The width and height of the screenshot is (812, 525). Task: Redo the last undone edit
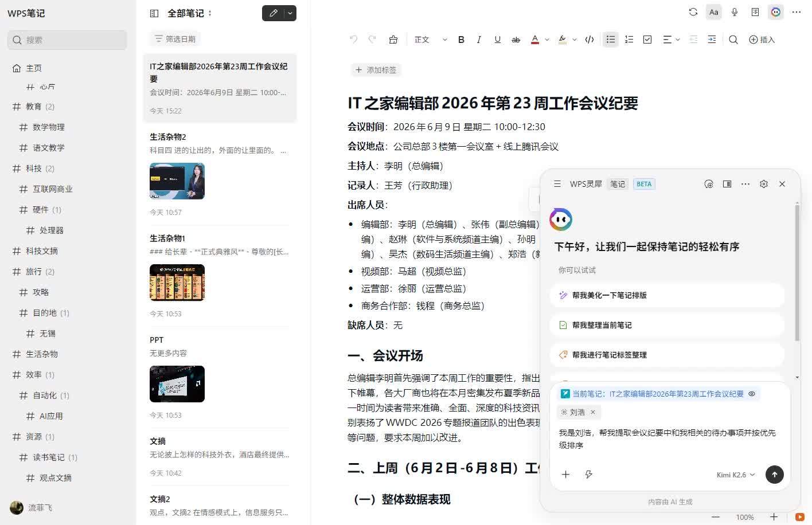coord(372,40)
